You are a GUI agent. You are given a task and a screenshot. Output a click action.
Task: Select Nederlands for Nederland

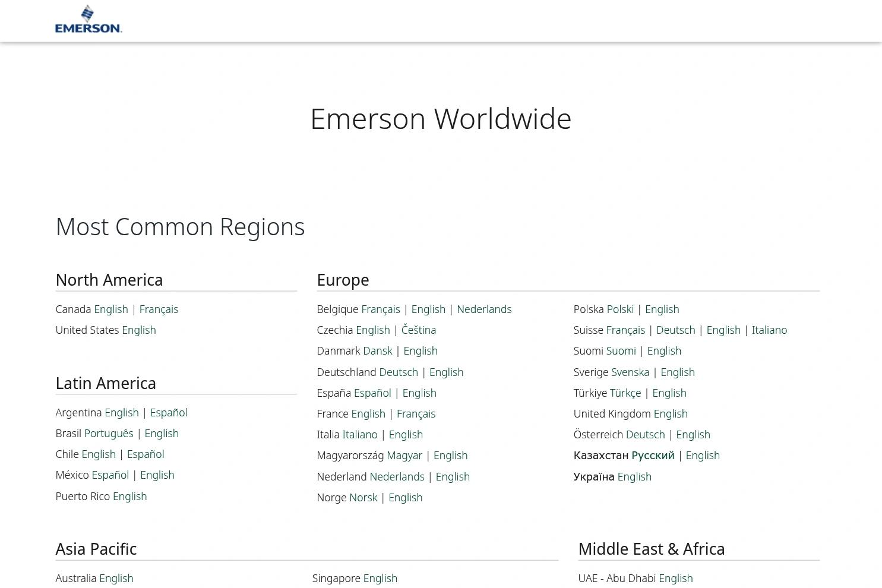tap(397, 476)
